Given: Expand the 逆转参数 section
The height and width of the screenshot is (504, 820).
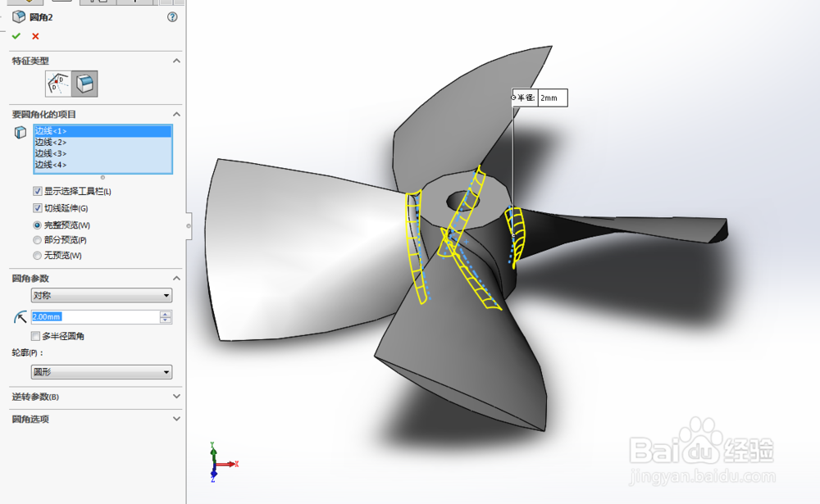Looking at the screenshot, I should 177,397.
